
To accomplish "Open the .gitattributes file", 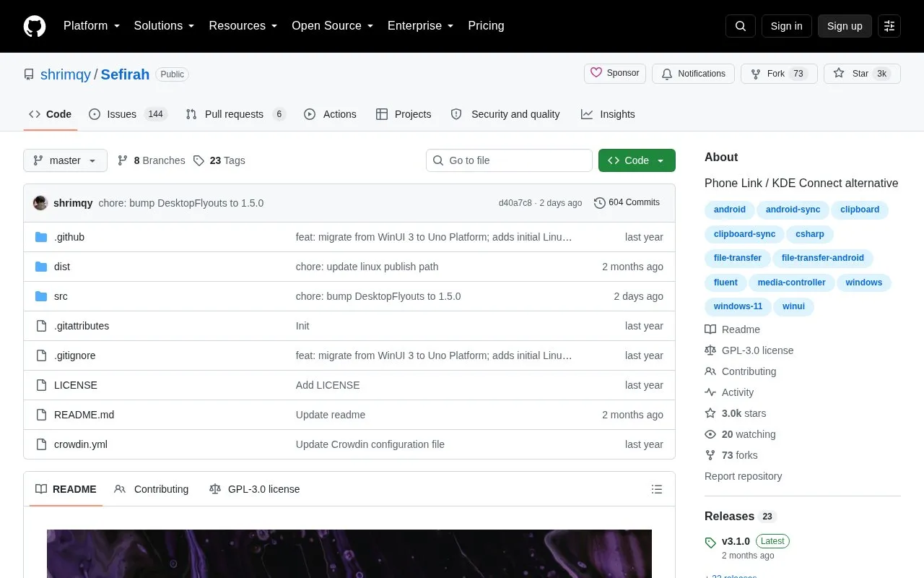I will [x=82, y=326].
